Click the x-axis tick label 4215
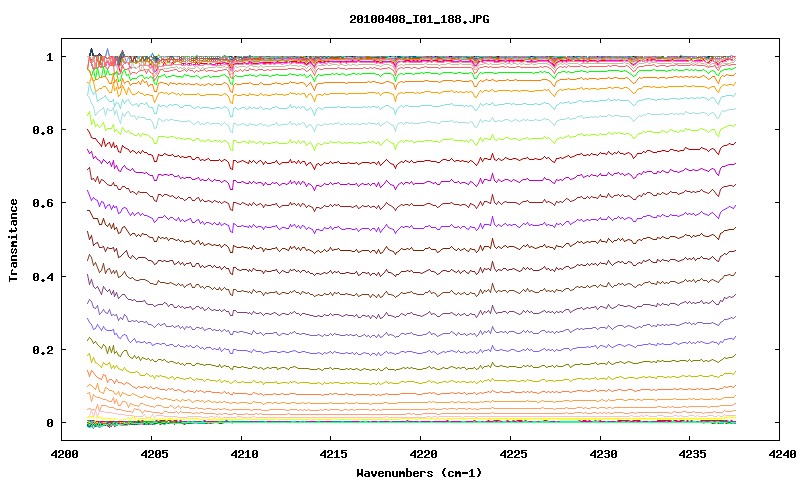800x480 pixels. click(x=333, y=454)
